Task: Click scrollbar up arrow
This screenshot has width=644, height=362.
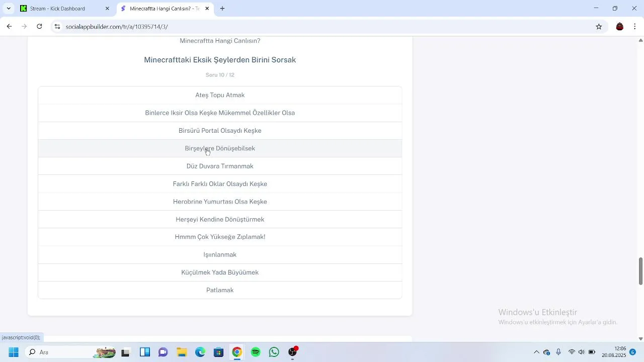Action: 640,40
